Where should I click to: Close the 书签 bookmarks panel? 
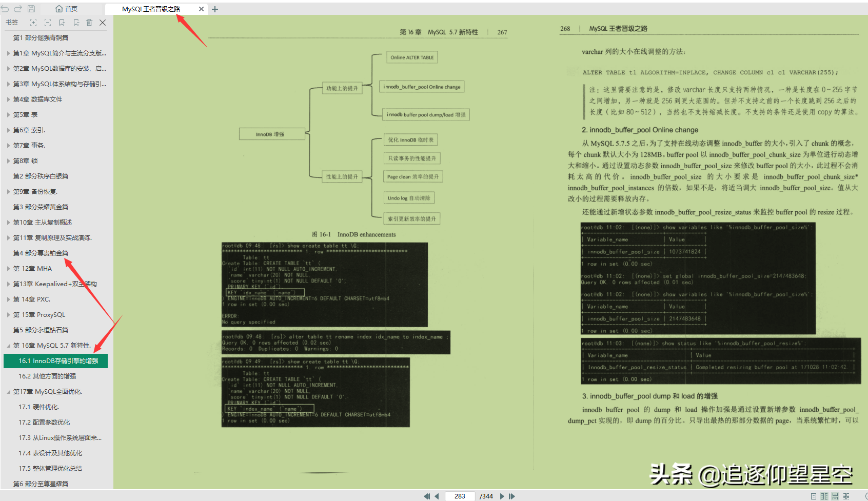click(103, 23)
